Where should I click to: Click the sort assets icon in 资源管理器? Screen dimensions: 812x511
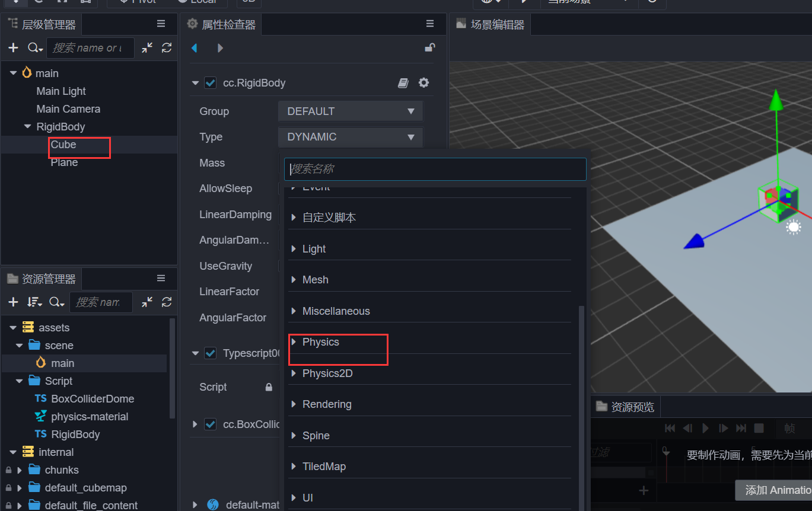click(34, 302)
